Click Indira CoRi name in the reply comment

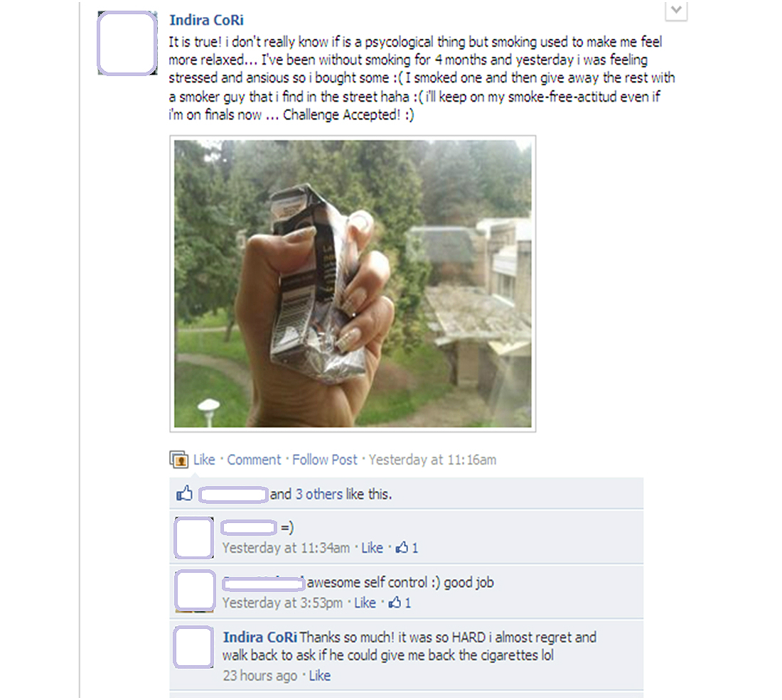[x=259, y=637]
